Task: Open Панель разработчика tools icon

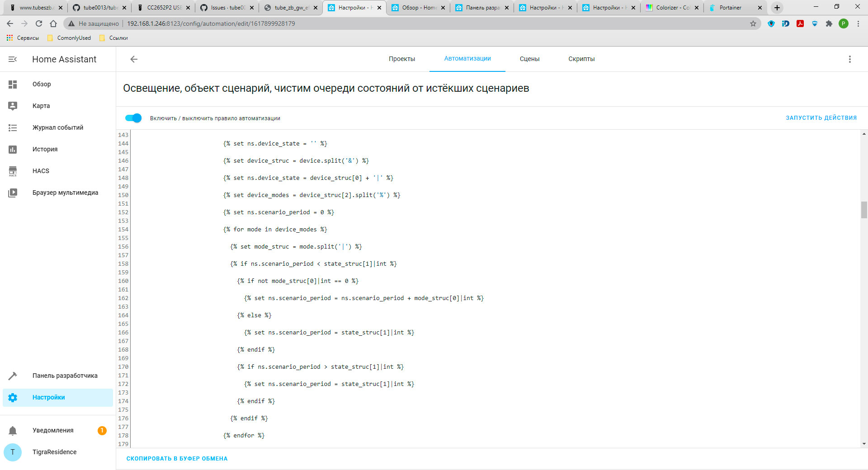Action: 13,376
